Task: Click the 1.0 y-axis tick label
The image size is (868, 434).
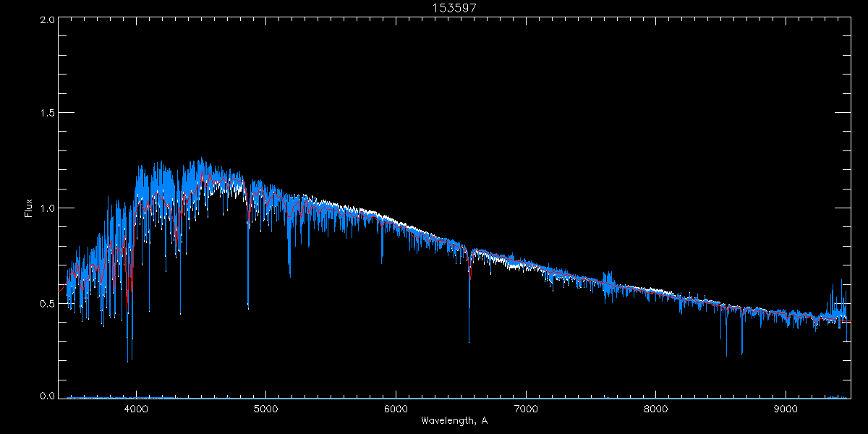Action: click(47, 208)
